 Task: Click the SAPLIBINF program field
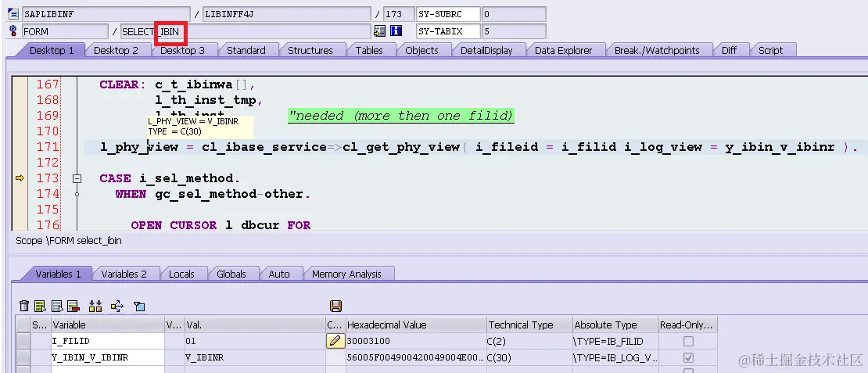coord(107,14)
